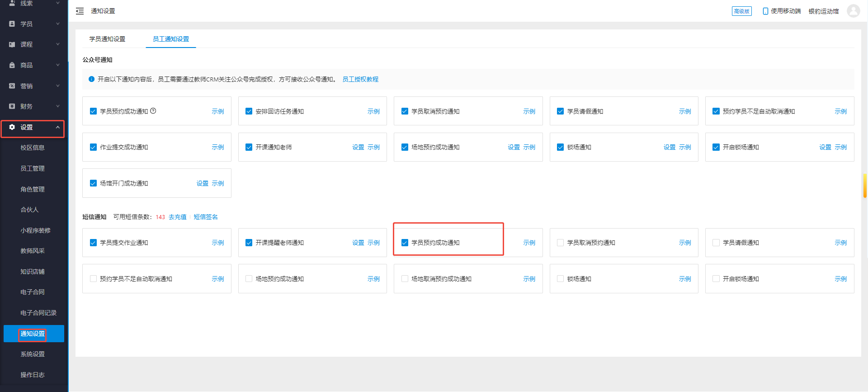868x392 pixels.
Task: Click the 课程 sidebar icon
Action: [x=12, y=44]
